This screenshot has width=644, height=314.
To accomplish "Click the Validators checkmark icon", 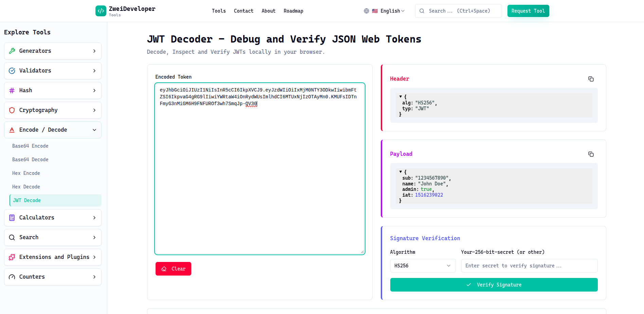I will (12, 70).
